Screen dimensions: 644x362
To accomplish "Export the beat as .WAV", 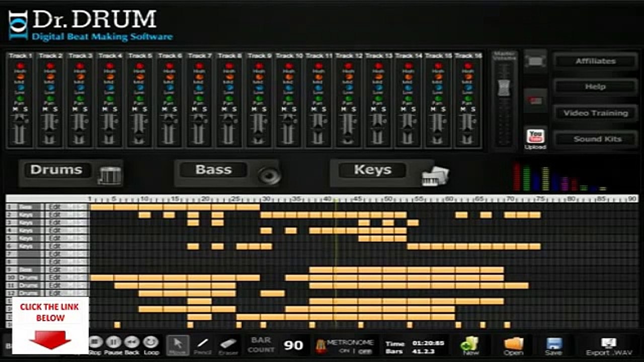I will tap(608, 345).
